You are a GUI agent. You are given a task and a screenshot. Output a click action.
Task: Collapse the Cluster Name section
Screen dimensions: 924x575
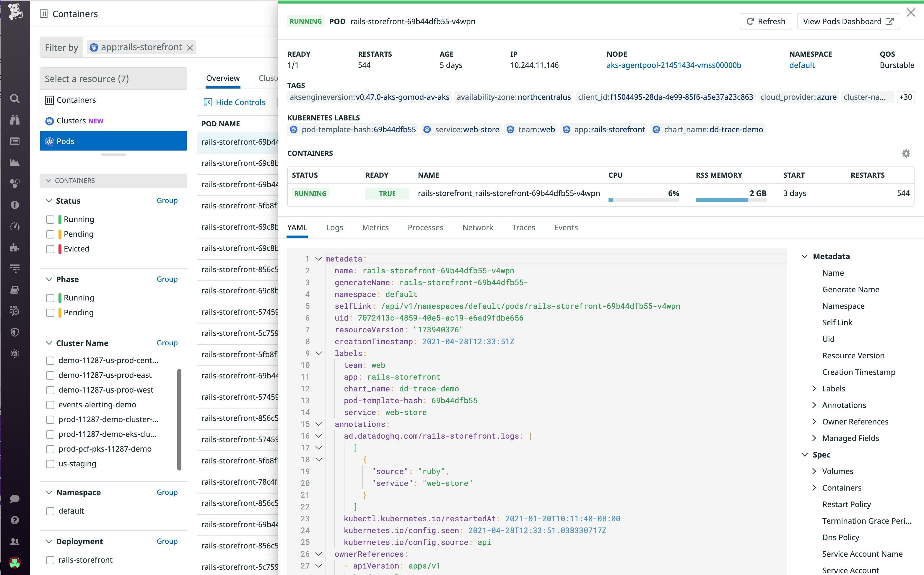[49, 343]
